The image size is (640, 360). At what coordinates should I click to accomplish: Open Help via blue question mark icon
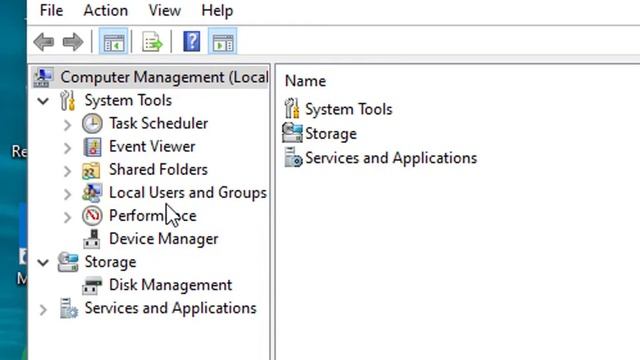click(191, 42)
